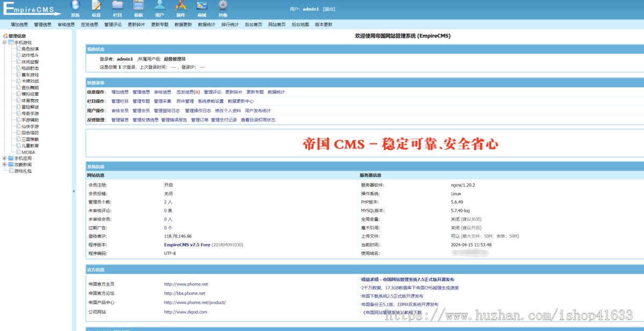
Task: Click the EmpireCMS logo
Action: coord(31,9)
